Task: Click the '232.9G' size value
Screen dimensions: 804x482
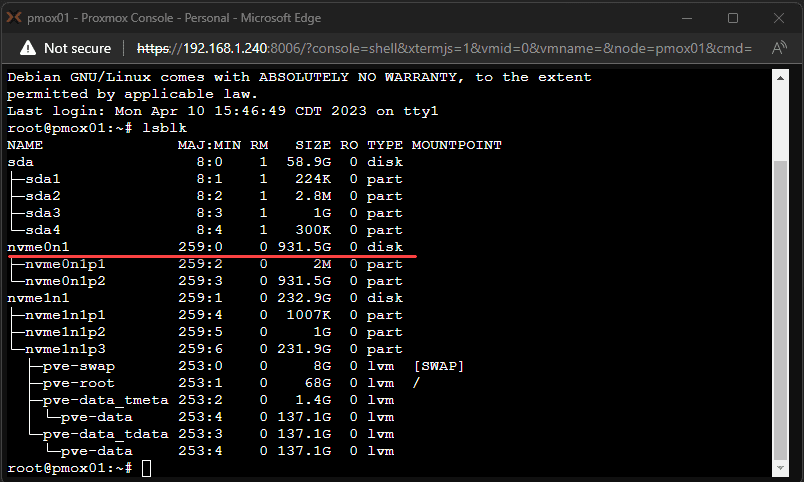Action: [304, 298]
